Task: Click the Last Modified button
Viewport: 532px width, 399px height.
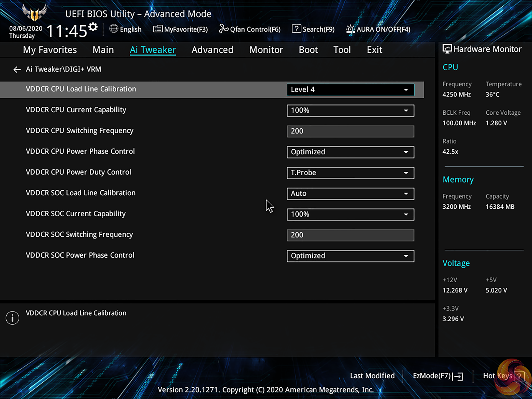Action: 372,376
